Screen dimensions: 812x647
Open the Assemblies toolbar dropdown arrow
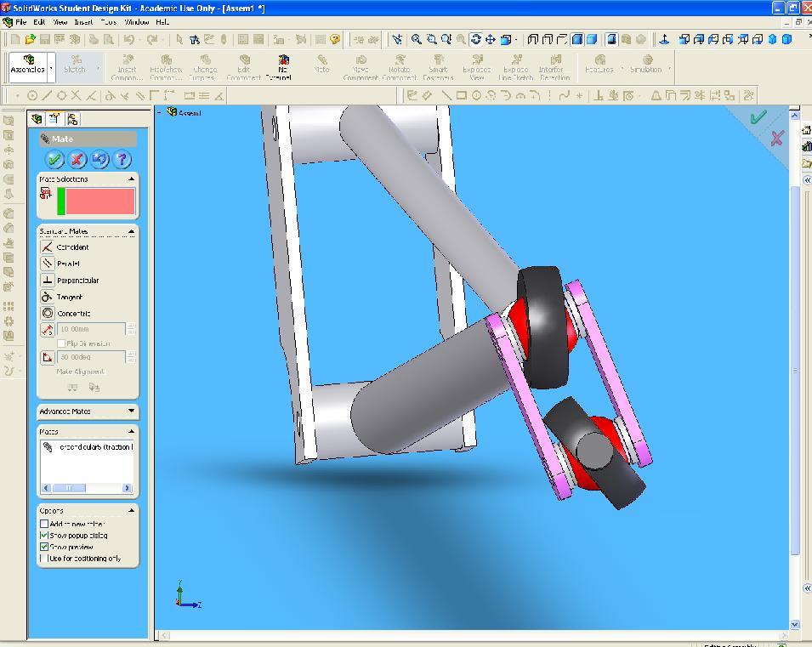pos(52,69)
